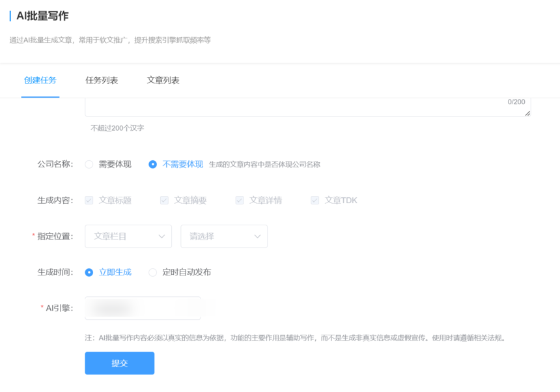Toggle the 文章TDK checkbox
560x392 pixels.
coord(315,201)
